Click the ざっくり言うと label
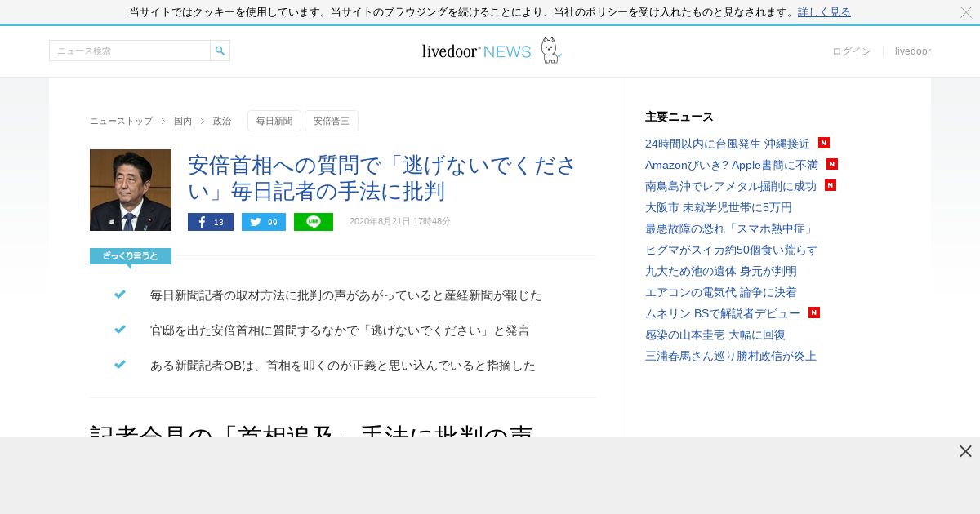The width and height of the screenshot is (980, 514). (x=131, y=256)
